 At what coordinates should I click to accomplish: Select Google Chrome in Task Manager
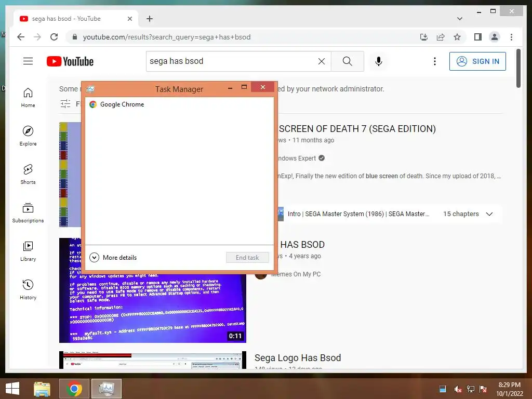[x=179, y=104]
